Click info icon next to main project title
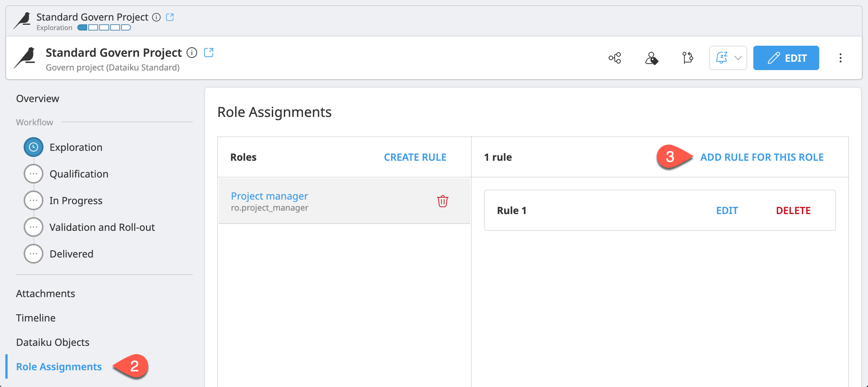The image size is (868, 387). pos(192,53)
